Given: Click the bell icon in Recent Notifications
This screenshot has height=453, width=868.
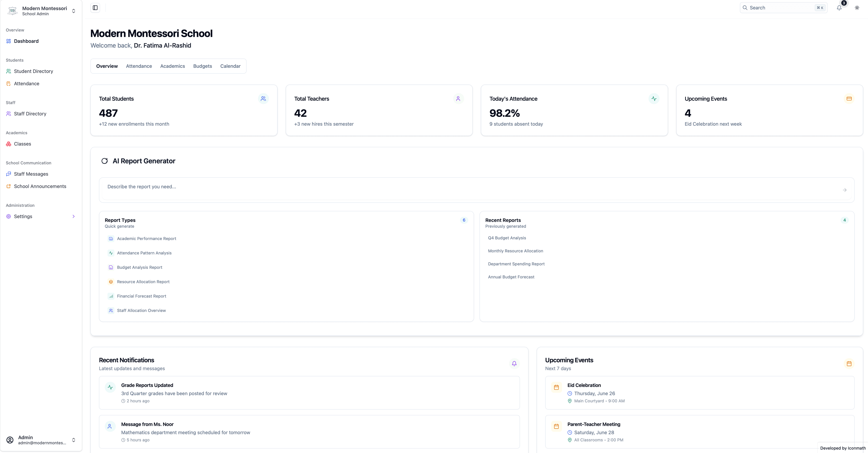Looking at the screenshot, I should click(x=514, y=364).
